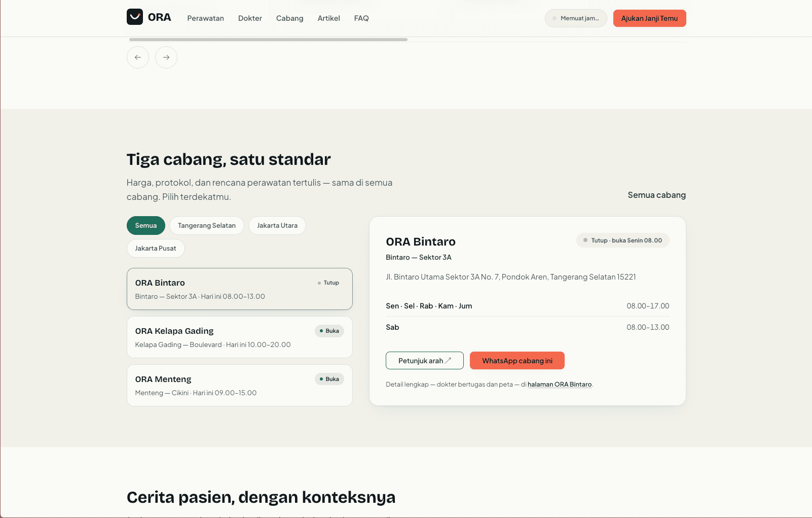Click the ORA logo icon

click(135, 17)
